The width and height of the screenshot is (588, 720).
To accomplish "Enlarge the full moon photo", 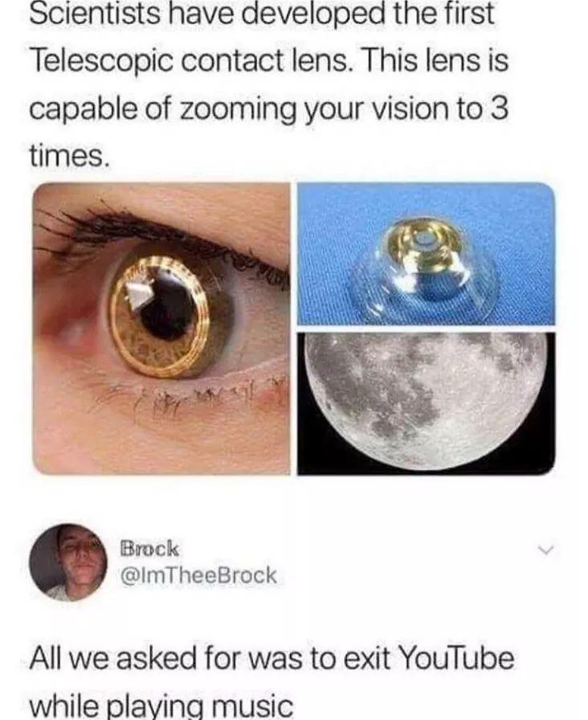I will (x=426, y=403).
